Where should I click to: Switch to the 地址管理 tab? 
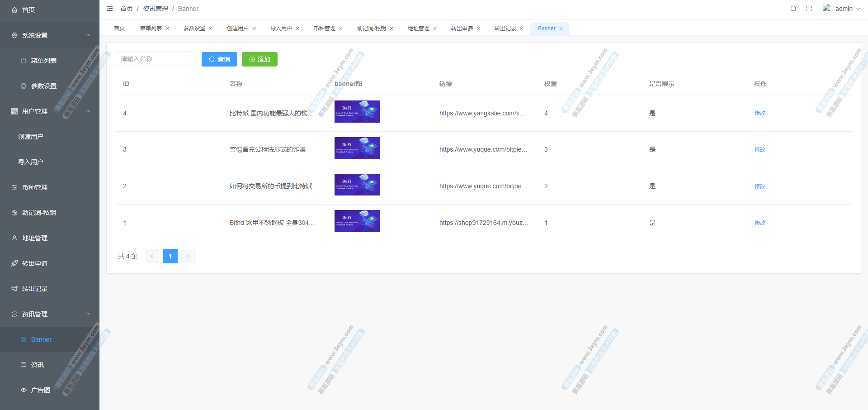point(418,29)
